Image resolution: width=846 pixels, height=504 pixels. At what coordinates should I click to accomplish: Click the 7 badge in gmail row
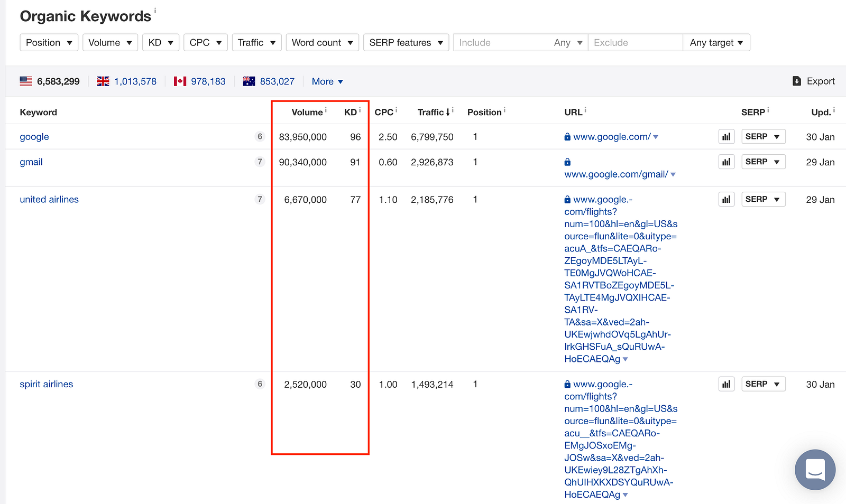pos(260,162)
